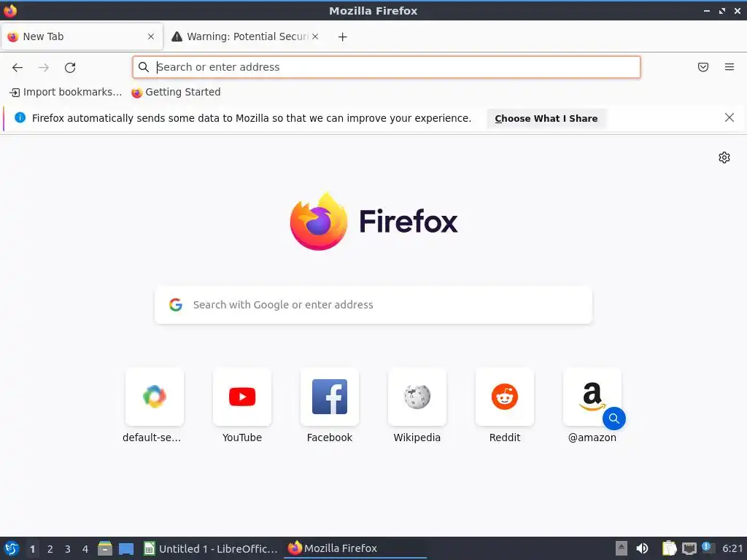Open the new tab personalize gear
Viewport: 747px width, 560px height.
[724, 157]
